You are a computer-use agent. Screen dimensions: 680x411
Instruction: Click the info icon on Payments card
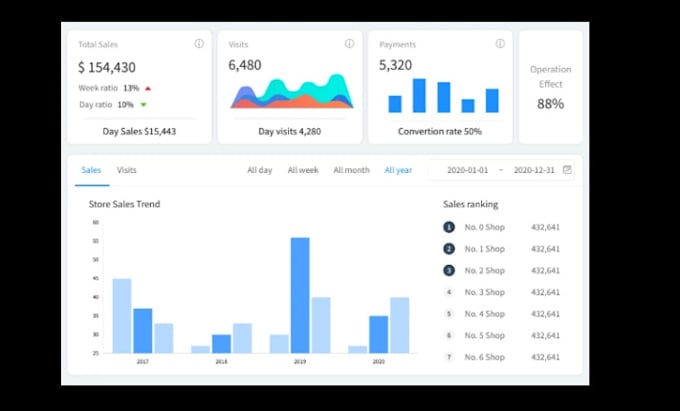pyautogui.click(x=500, y=44)
